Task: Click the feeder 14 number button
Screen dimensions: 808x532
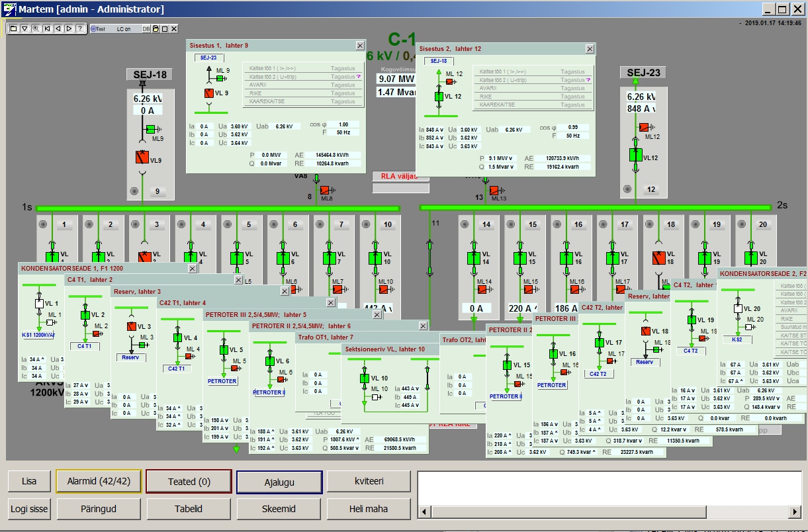Action: [x=486, y=224]
